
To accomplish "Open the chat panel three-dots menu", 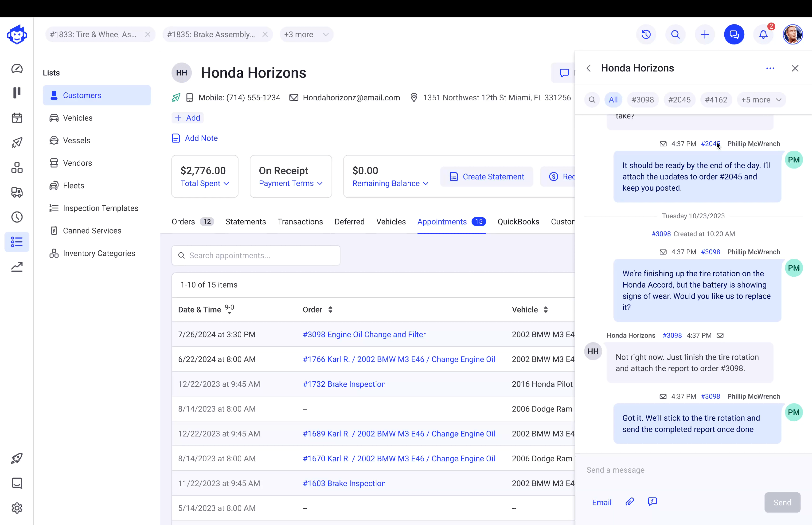I will pyautogui.click(x=770, y=68).
